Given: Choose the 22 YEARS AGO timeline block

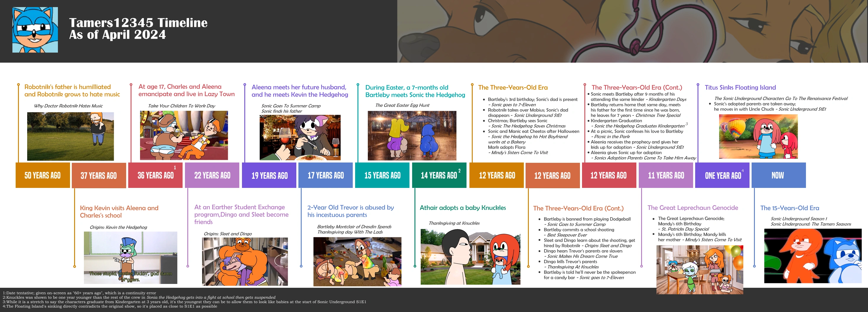Looking at the screenshot, I should pos(212,175).
